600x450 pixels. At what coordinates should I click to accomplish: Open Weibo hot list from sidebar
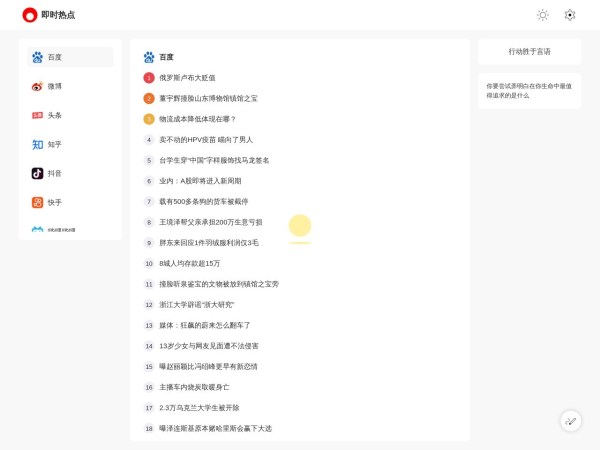pyautogui.click(x=69, y=86)
